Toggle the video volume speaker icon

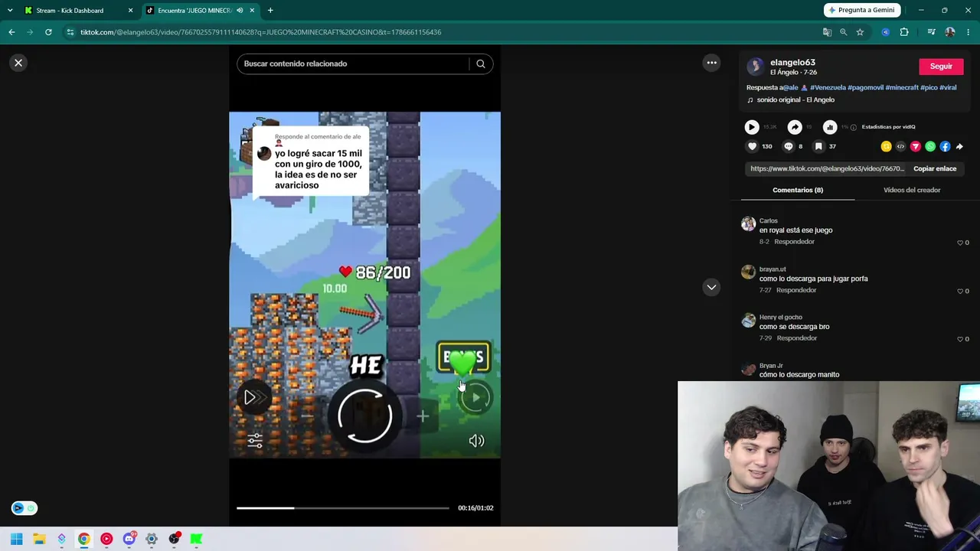[x=476, y=440]
